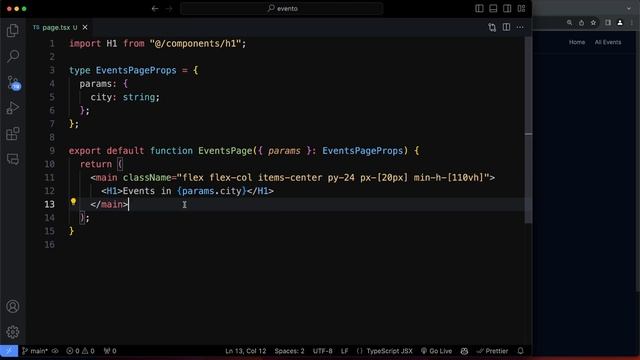Open the Manage settings gear

coord(13,332)
